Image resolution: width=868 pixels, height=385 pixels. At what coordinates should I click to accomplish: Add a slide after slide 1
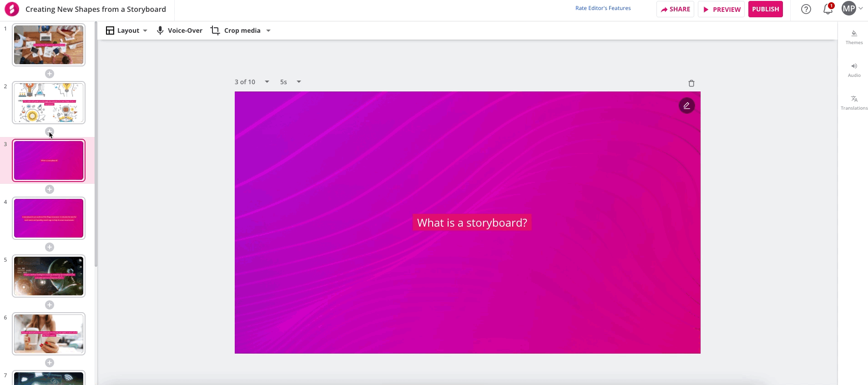50,74
